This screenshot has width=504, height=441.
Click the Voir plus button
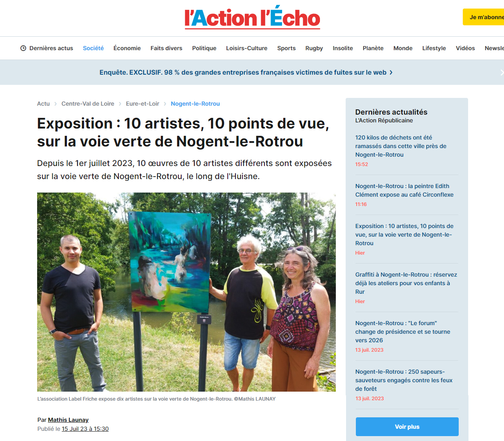407,427
